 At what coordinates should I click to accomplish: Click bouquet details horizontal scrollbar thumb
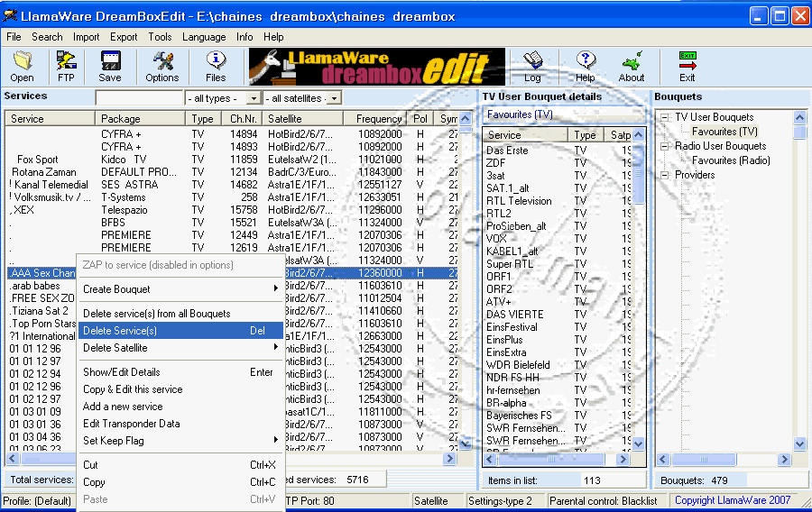click(x=550, y=459)
